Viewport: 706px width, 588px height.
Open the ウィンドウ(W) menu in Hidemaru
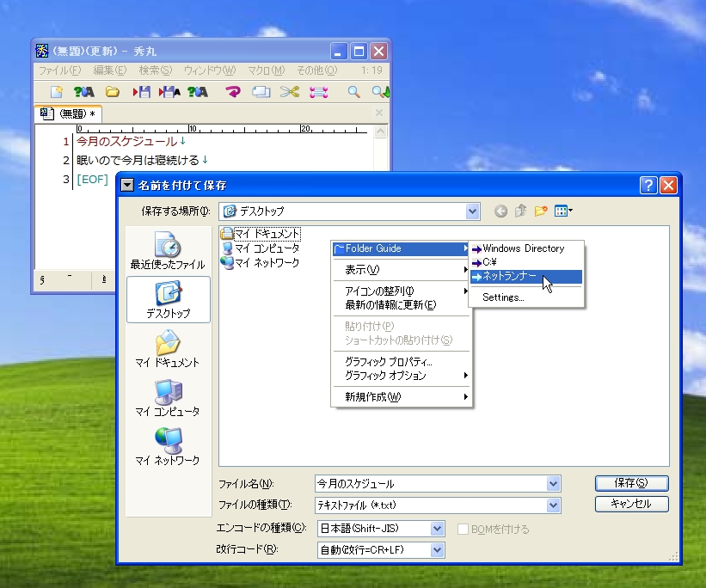[x=210, y=70]
